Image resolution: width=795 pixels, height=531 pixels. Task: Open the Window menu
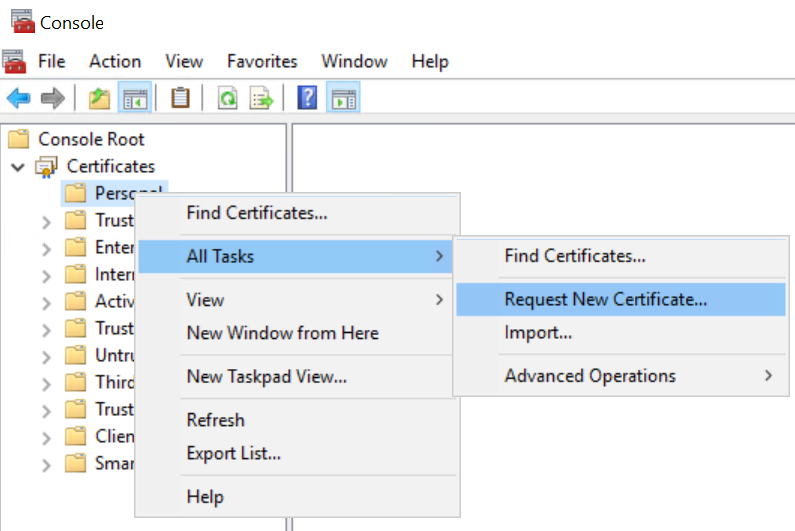pyautogui.click(x=354, y=61)
